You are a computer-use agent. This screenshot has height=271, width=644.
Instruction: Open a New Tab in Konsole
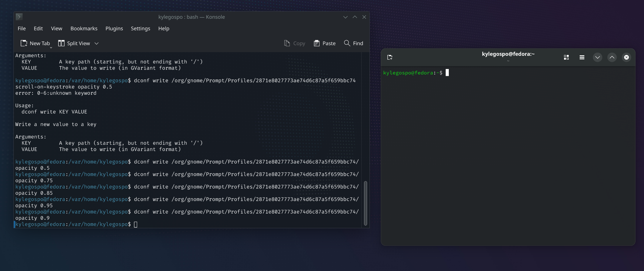[x=35, y=43]
